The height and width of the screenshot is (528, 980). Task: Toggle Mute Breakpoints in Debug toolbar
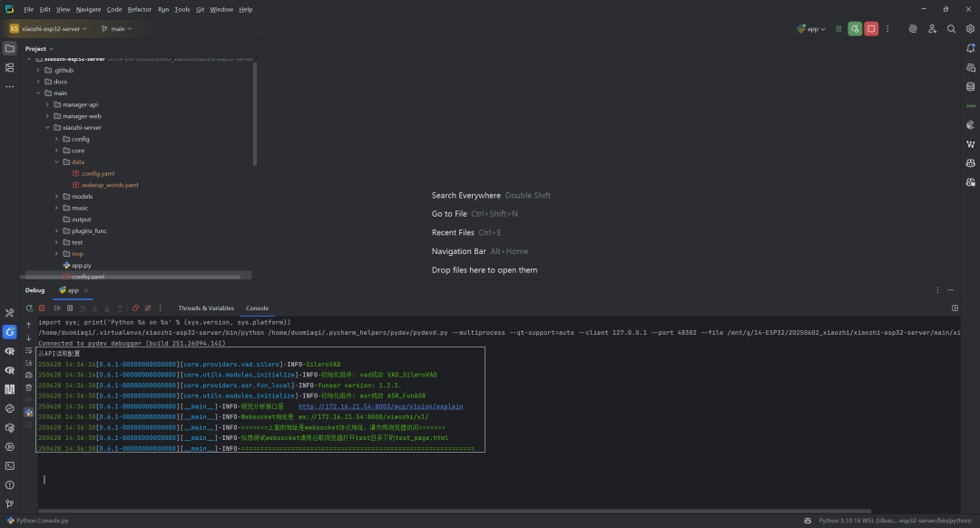pos(148,308)
